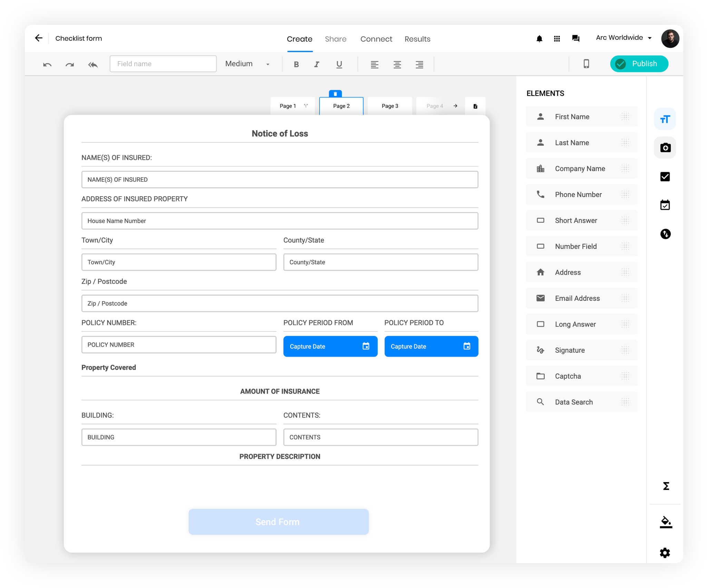The image size is (708, 588).
Task: Expand Page 4 navigation arrow
Action: (456, 106)
